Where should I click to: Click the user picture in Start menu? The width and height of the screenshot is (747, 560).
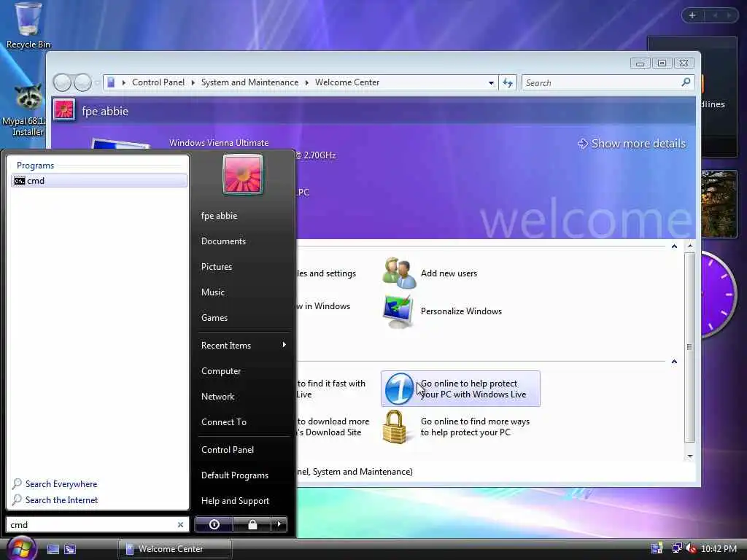point(242,174)
